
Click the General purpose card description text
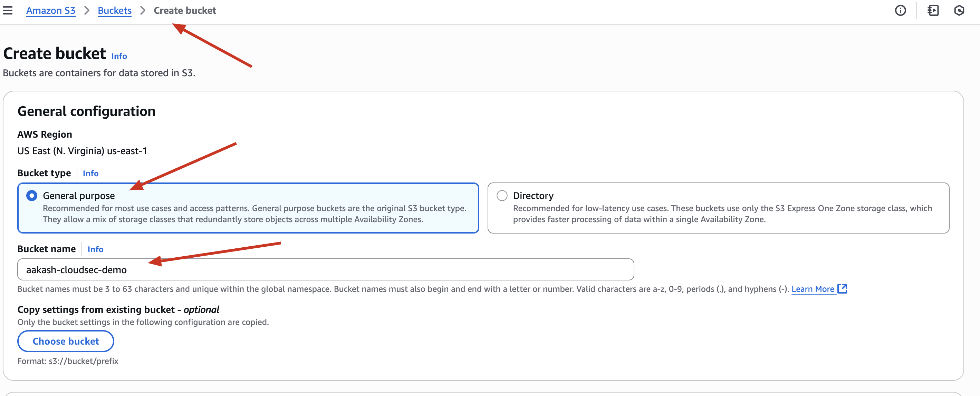[x=254, y=214]
